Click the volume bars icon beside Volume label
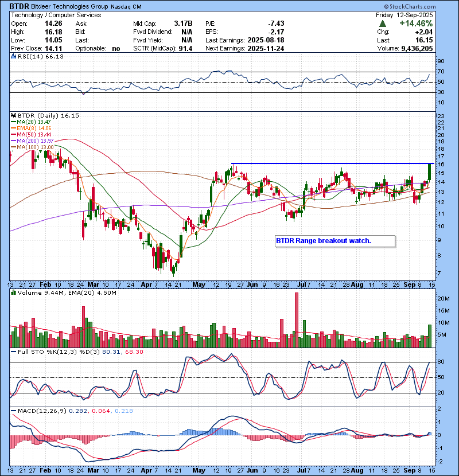The width and height of the screenshot is (459, 476). coord(13,292)
